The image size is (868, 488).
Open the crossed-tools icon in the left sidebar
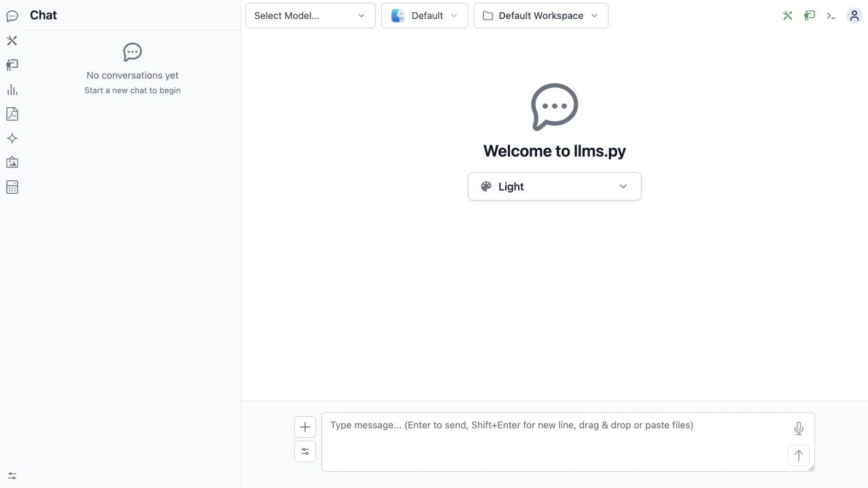[x=12, y=41]
